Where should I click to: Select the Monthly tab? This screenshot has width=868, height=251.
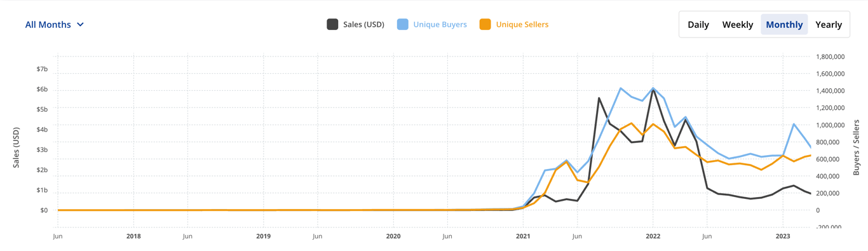coord(784,25)
